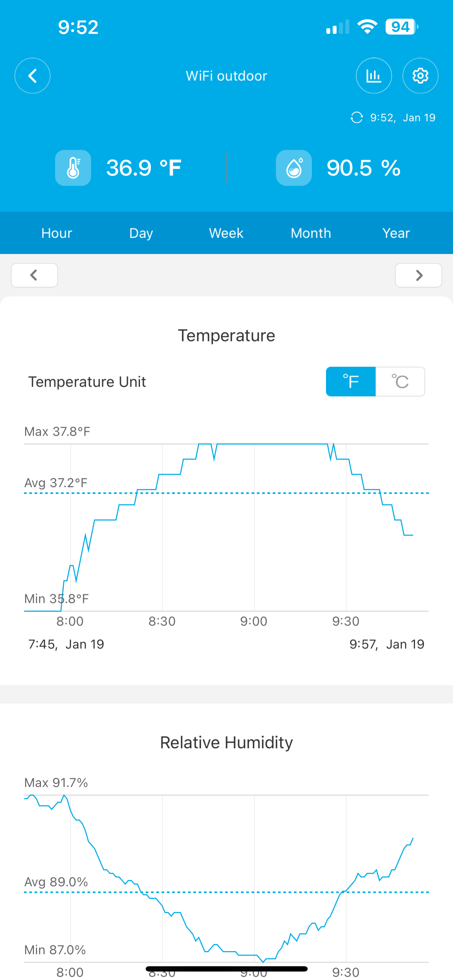
Task: Switch to the Week tab
Action: click(226, 233)
